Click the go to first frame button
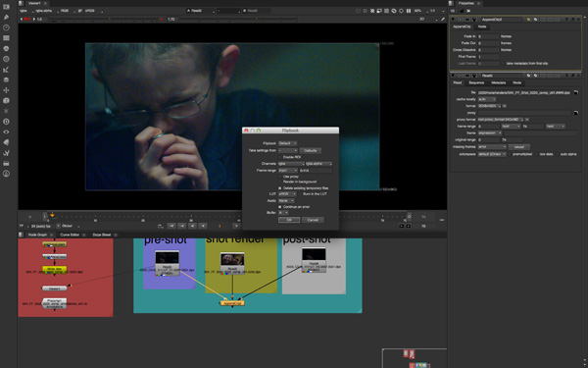Image resolution: width=588 pixels, height=368 pixels. [x=171, y=226]
